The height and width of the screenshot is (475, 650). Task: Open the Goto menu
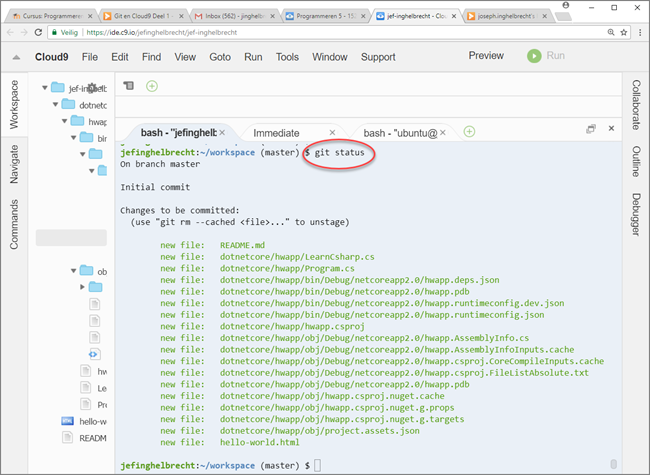pyautogui.click(x=220, y=57)
